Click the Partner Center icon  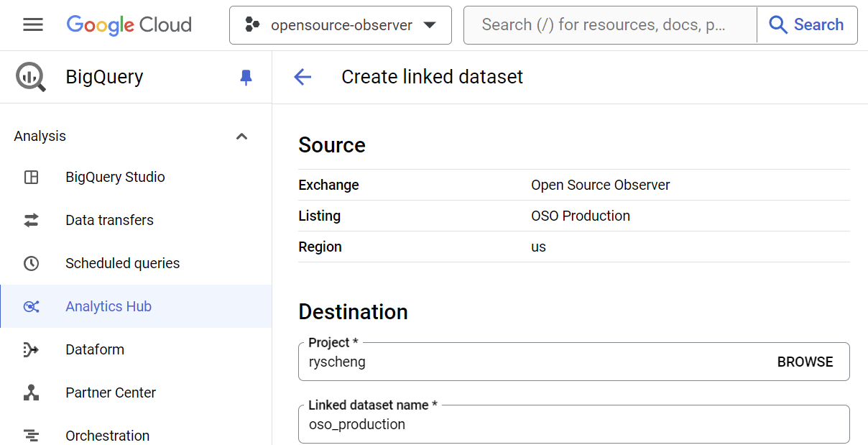coord(31,393)
